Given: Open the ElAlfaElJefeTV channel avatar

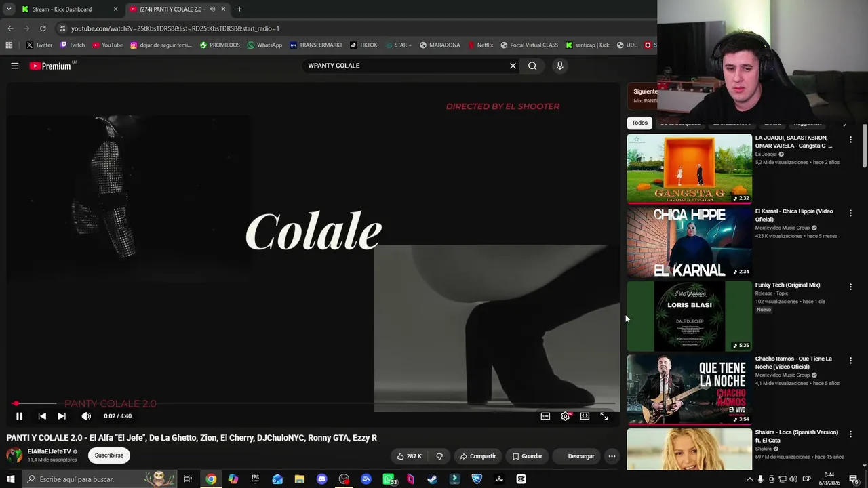Looking at the screenshot, I should click(x=14, y=455).
